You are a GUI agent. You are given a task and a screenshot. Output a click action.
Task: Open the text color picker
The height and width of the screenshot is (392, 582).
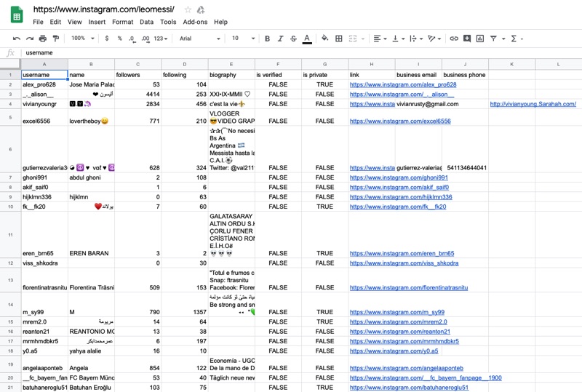[x=307, y=39]
